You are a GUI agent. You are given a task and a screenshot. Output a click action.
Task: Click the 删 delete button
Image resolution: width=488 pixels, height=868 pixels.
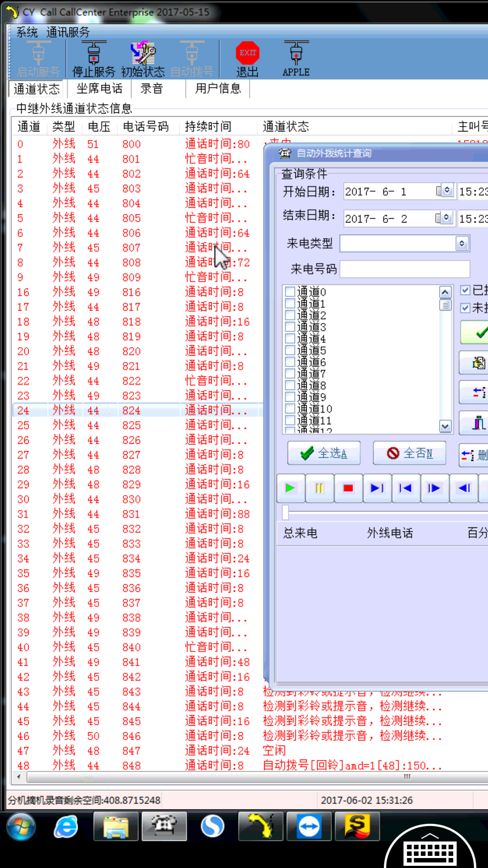point(475,455)
